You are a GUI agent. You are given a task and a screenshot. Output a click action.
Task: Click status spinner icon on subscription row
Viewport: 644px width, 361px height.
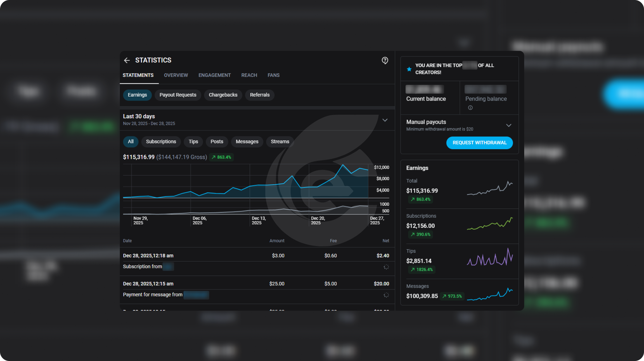tap(386, 267)
